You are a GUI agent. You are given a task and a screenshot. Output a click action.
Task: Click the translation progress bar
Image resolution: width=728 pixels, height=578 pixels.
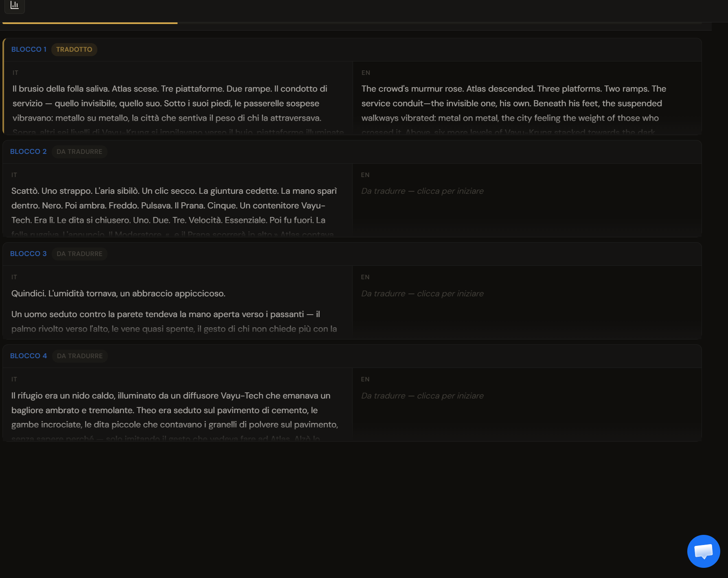click(x=352, y=23)
